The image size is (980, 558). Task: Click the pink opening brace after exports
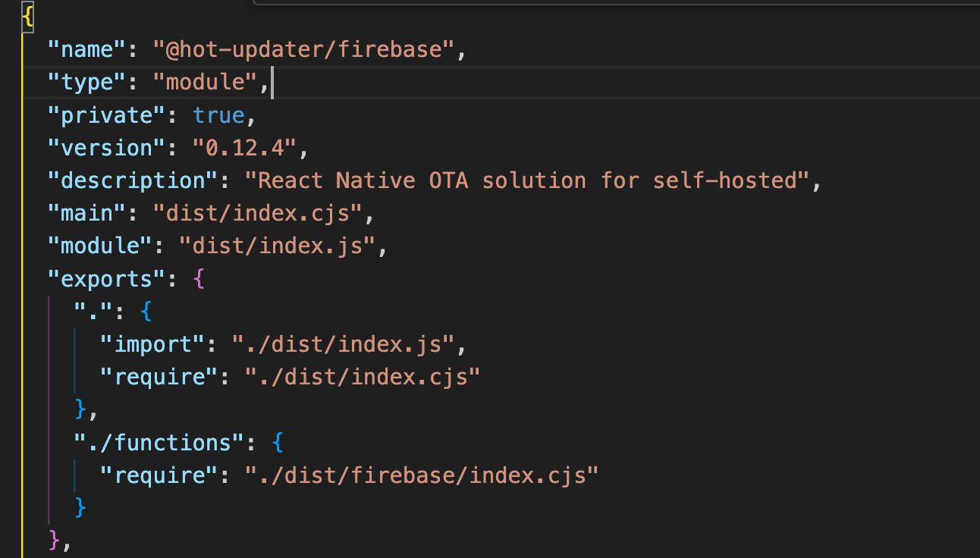(x=199, y=278)
